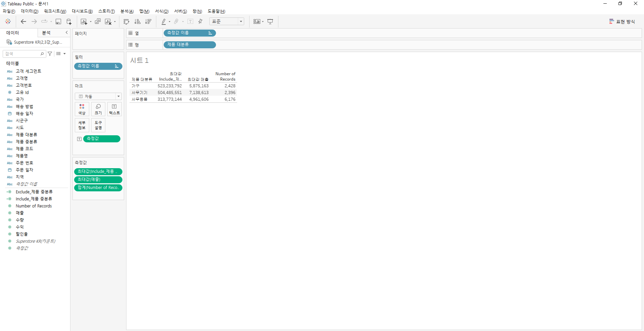
Task: Toggle the fix axes pin icon
Action: click(x=201, y=21)
